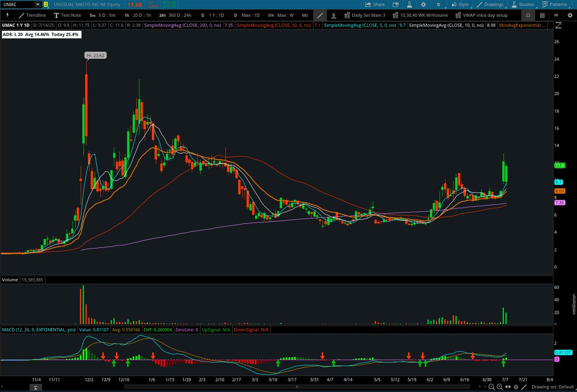Switch to D 1Y:1D timeframe
Screen dimensions: 577x392
[x=212, y=15]
